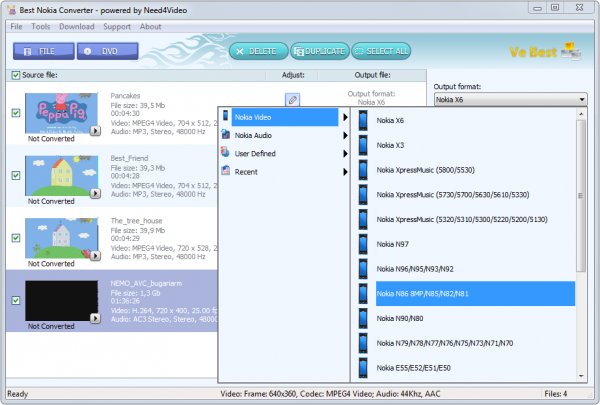600x405 pixels.
Task: Open the Output format dropdown showing Nokia X6
Action: (x=510, y=100)
